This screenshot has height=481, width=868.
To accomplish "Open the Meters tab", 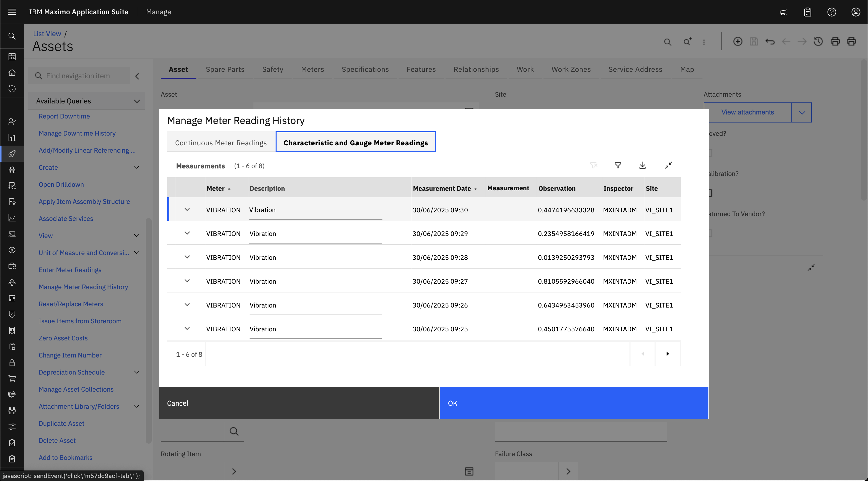I will [312, 69].
